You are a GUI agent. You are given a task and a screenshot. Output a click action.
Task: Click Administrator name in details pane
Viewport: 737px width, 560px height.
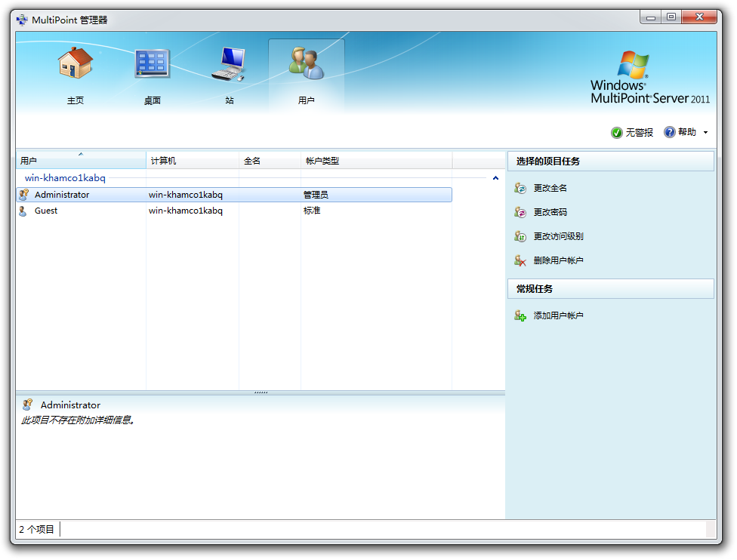coord(70,405)
